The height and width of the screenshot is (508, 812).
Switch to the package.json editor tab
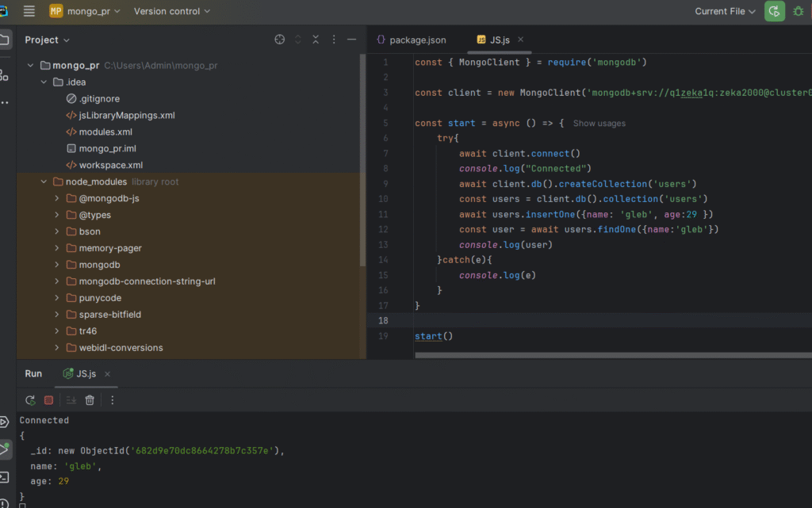tap(412, 40)
